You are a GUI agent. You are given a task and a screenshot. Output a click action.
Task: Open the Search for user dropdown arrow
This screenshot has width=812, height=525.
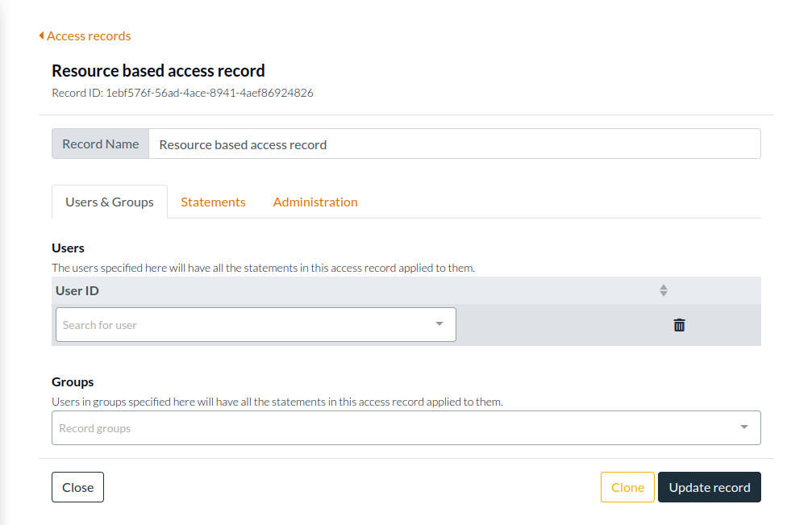click(439, 323)
